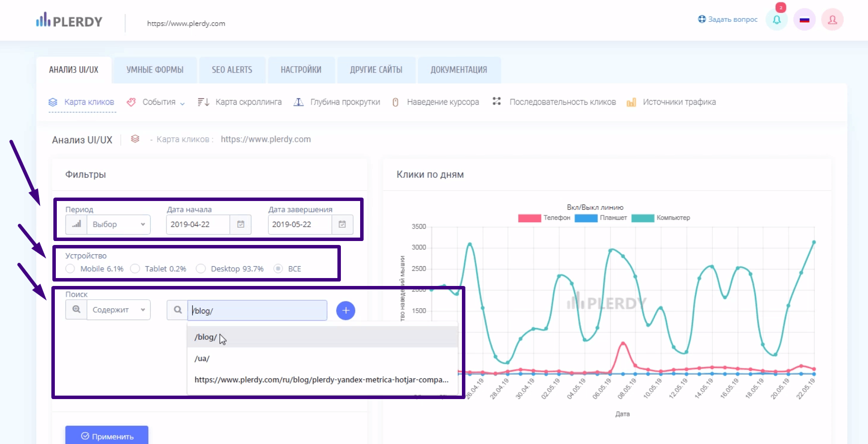The height and width of the screenshot is (444, 868).
Task: Open the Содержит search condition dropdown
Action: pyautogui.click(x=119, y=310)
